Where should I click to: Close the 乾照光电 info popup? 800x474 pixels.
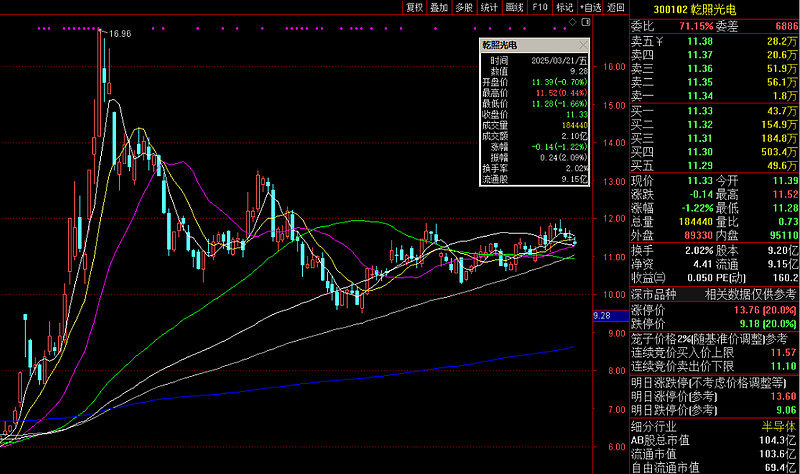click(583, 45)
